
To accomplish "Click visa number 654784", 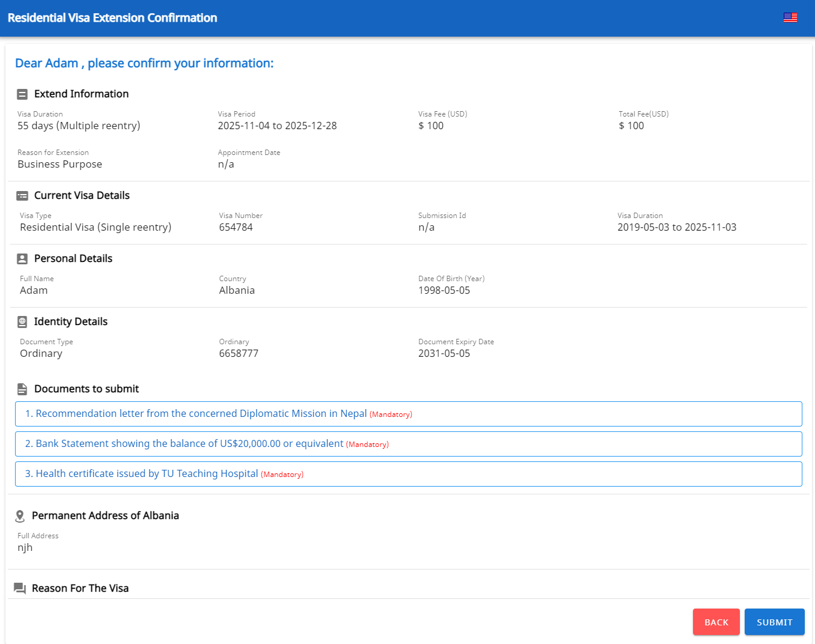I will 236,227.
